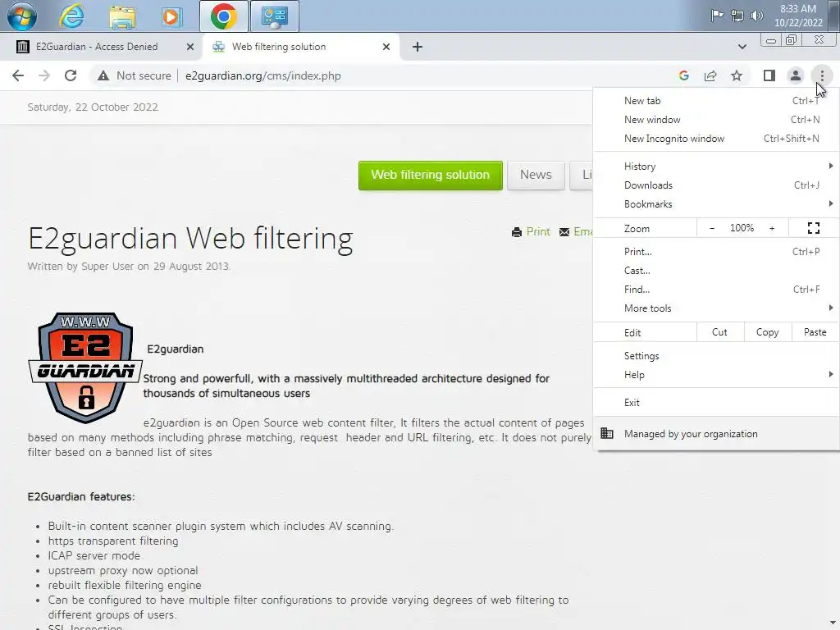Click the browser forward arrow
Image resolution: width=840 pixels, height=630 pixels.
44,75
